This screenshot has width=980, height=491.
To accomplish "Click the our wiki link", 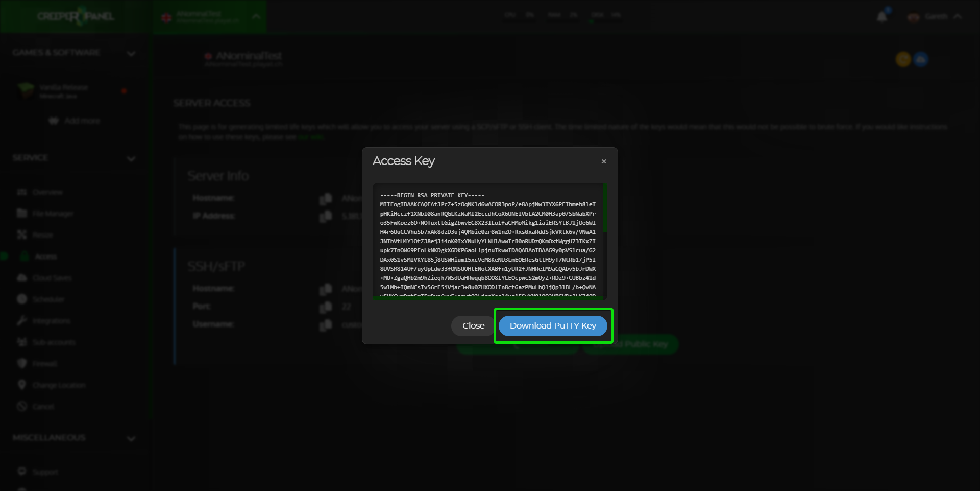I will (311, 137).
